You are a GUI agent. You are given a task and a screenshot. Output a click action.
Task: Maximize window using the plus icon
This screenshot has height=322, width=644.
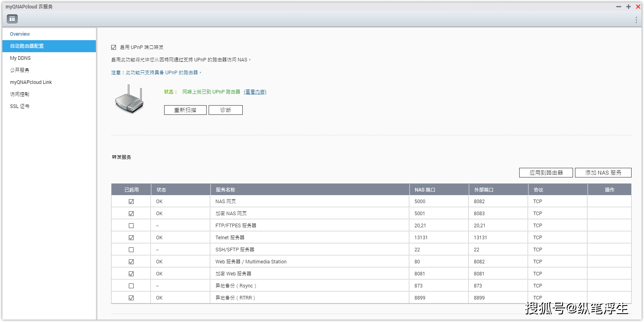[x=628, y=7]
